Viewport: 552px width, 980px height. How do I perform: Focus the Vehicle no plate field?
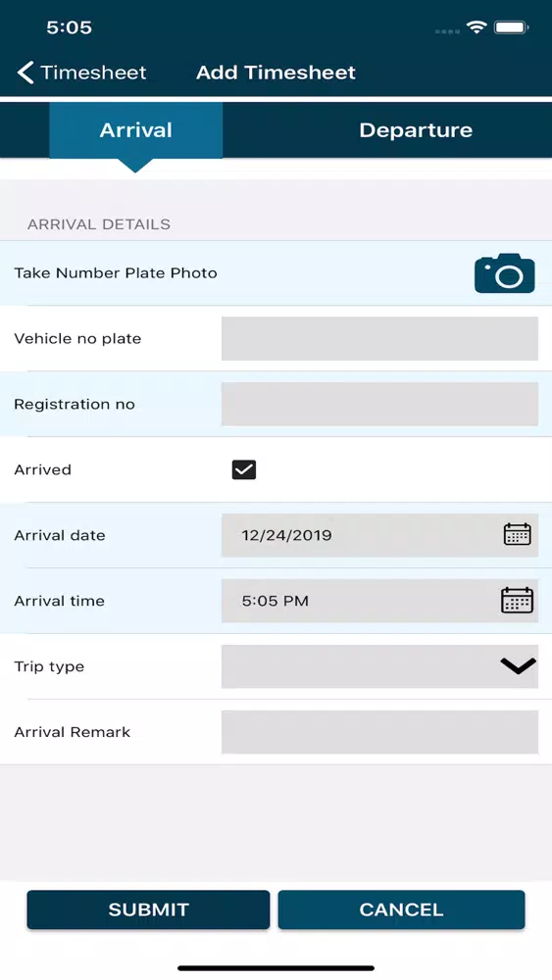[x=379, y=338]
